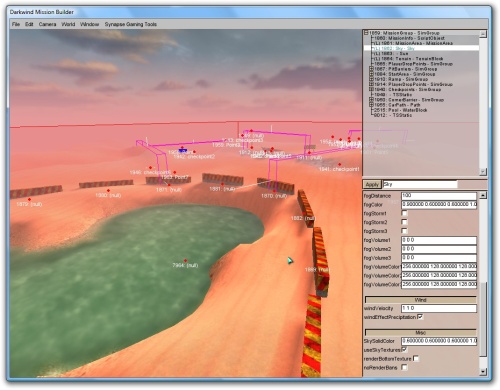Click the tree panel scroll-down arrow
This screenshot has width=500, height=390.
[x=483, y=172]
